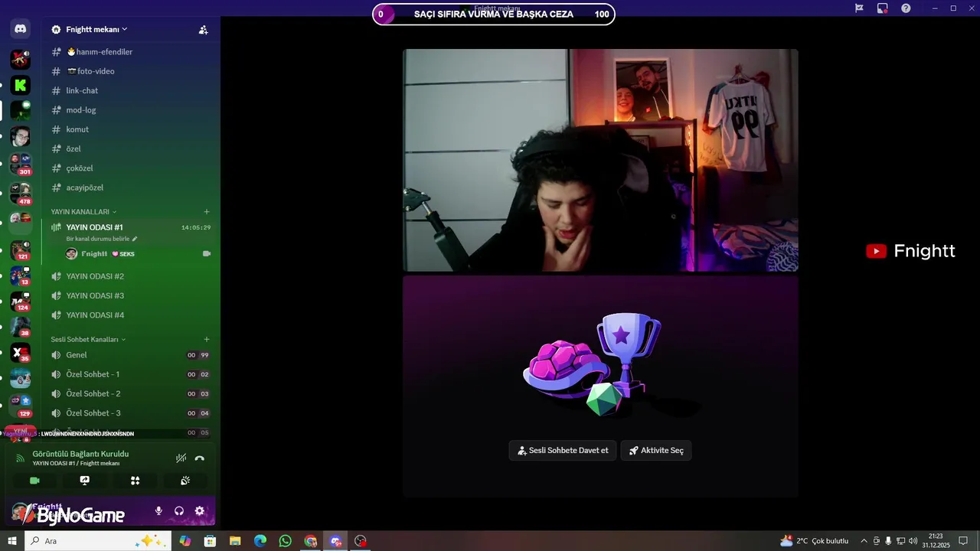Collapse Sesli Sohbet Kanalları category
This screenshot has height=551, width=980.
pyautogui.click(x=88, y=339)
